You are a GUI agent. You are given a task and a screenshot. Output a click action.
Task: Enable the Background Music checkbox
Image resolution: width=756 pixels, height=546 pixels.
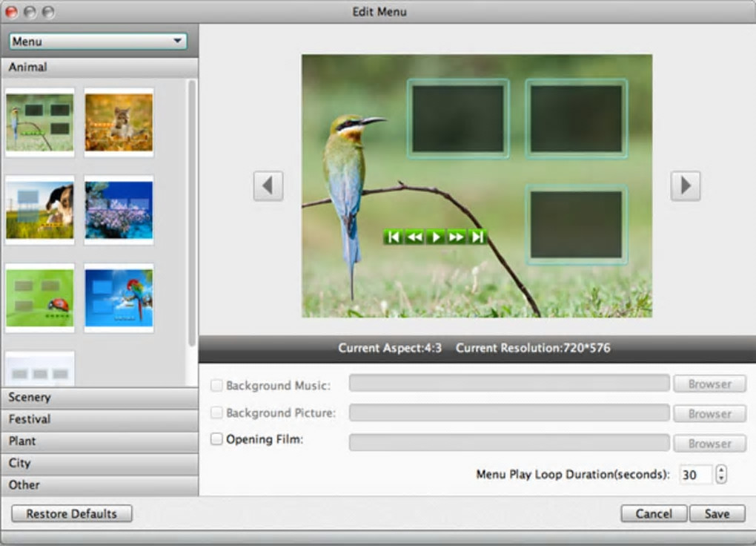216,385
